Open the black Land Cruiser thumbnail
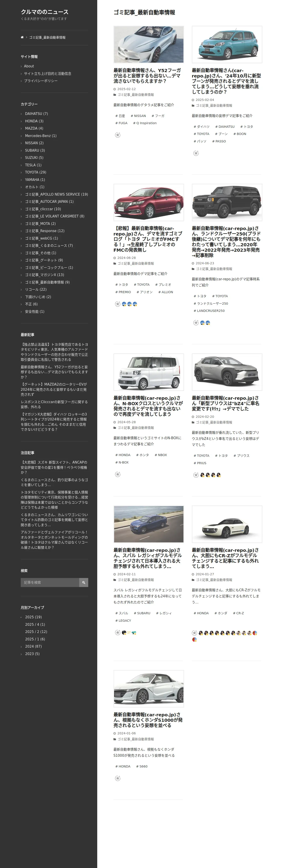 227,203
